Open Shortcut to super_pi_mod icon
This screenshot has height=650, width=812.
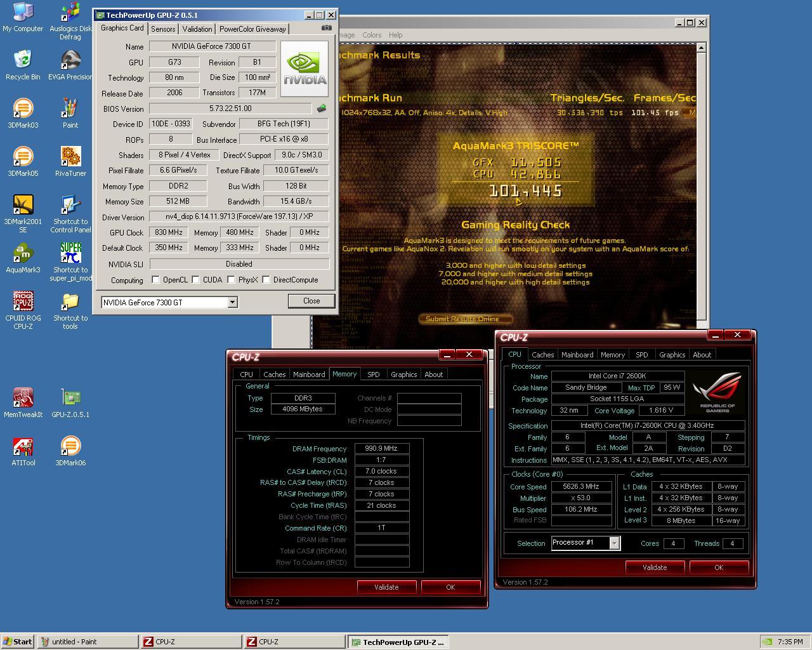(x=70, y=262)
